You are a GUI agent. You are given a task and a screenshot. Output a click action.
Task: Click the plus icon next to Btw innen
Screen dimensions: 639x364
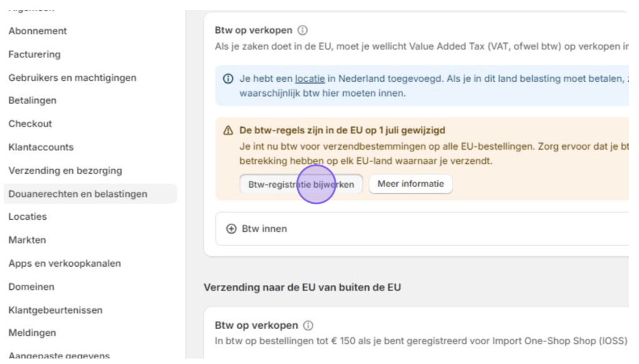[231, 229]
